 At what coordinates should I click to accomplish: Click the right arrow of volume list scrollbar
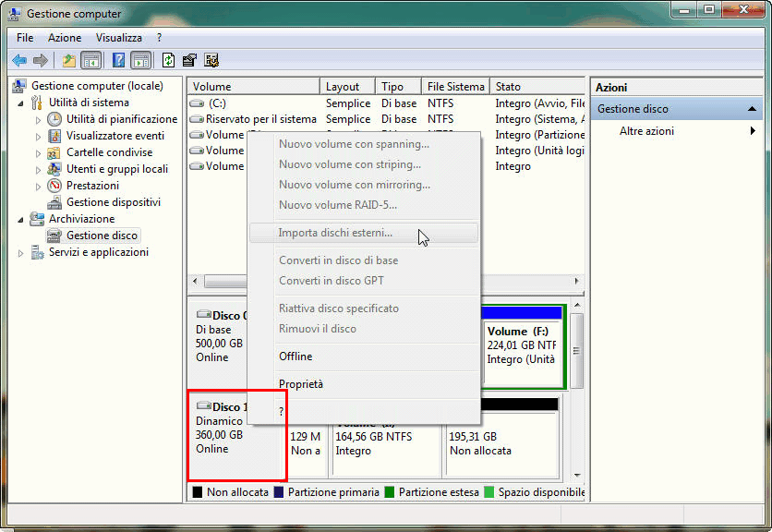coord(577,282)
